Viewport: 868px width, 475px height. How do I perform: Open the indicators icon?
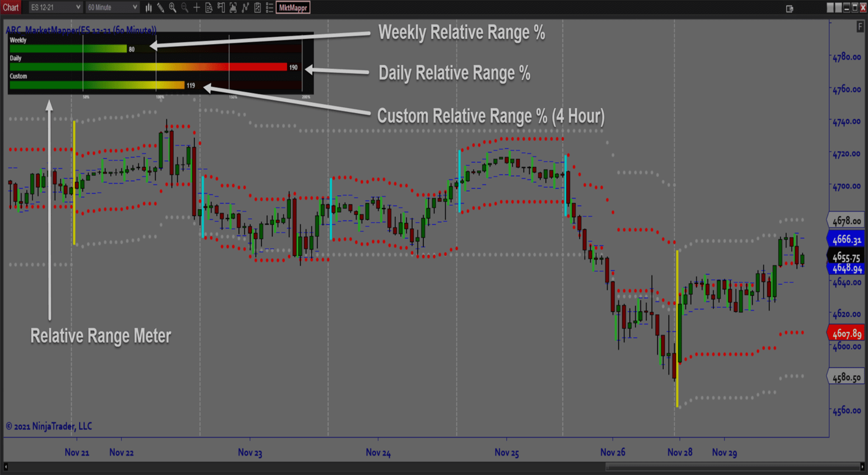(245, 8)
